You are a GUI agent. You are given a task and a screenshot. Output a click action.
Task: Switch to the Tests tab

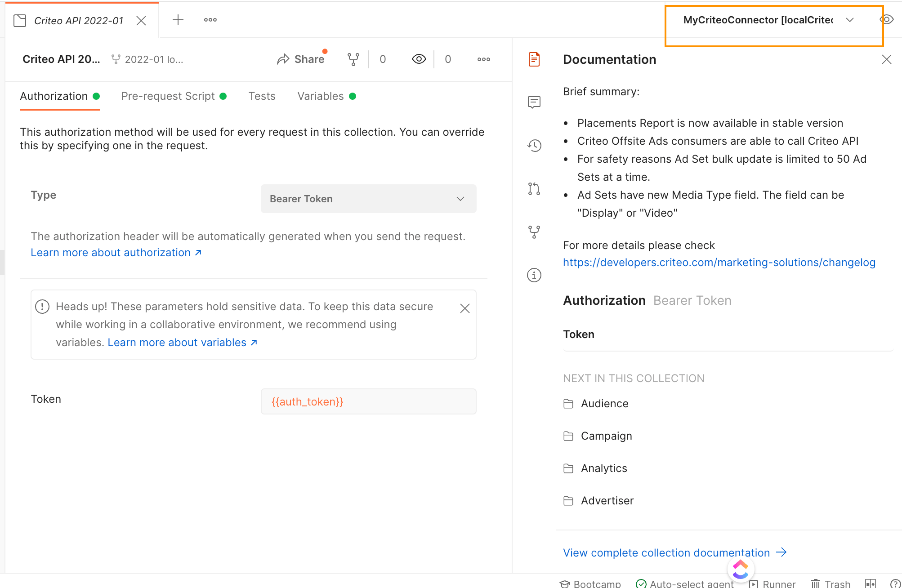pyautogui.click(x=262, y=96)
